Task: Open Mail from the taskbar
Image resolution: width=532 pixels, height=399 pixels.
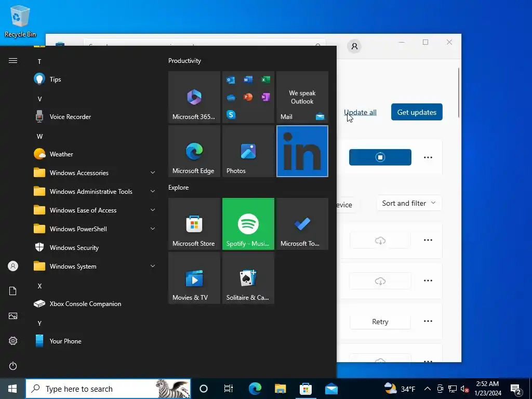Action: 331,389
